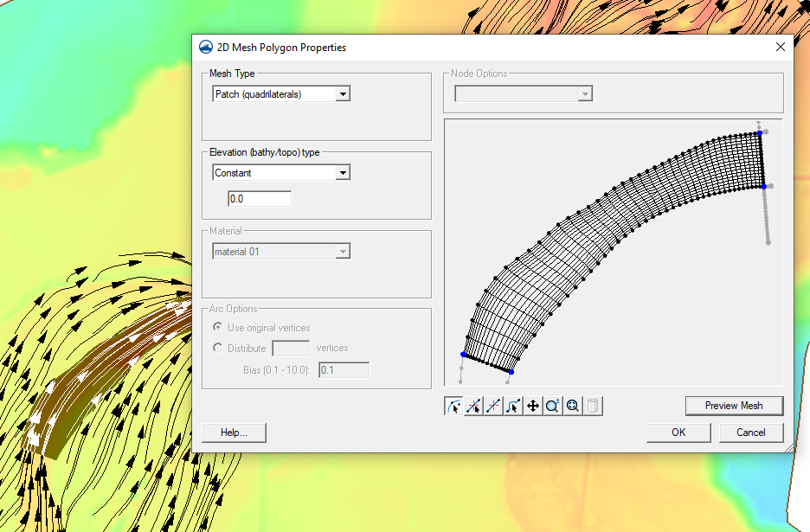
Task: Click the Help button
Action: pos(233,433)
